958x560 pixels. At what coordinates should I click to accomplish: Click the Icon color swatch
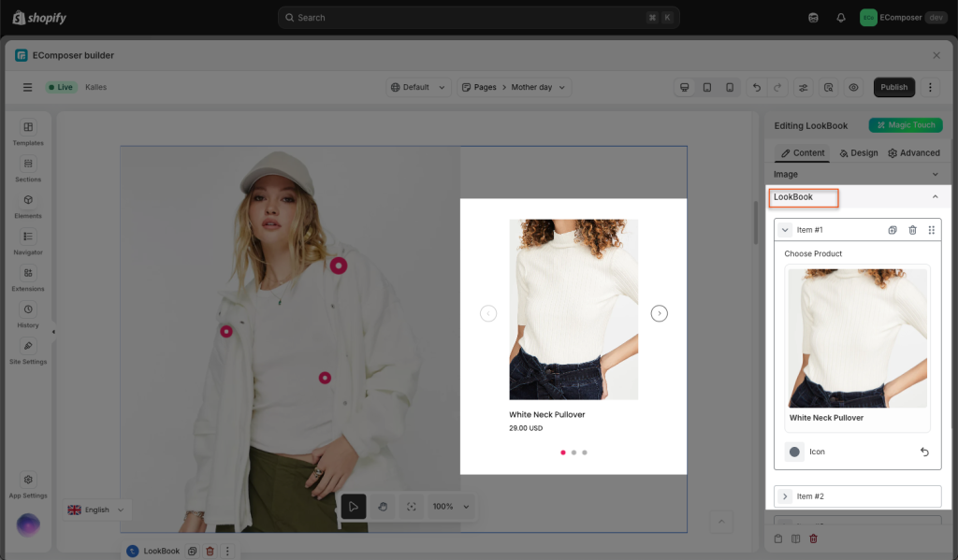tap(794, 452)
